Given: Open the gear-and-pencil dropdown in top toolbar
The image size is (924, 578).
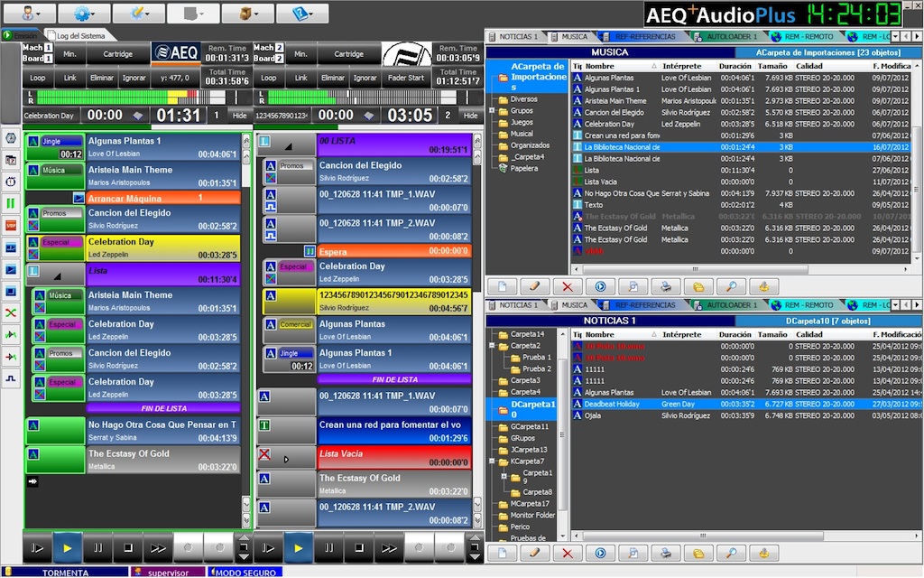Looking at the screenshot, I should [x=138, y=13].
